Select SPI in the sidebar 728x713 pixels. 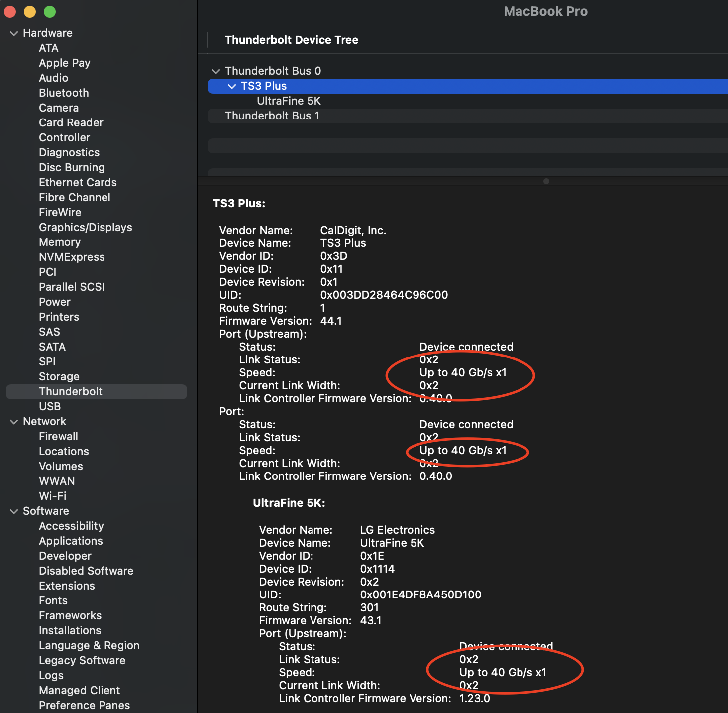[x=47, y=361]
